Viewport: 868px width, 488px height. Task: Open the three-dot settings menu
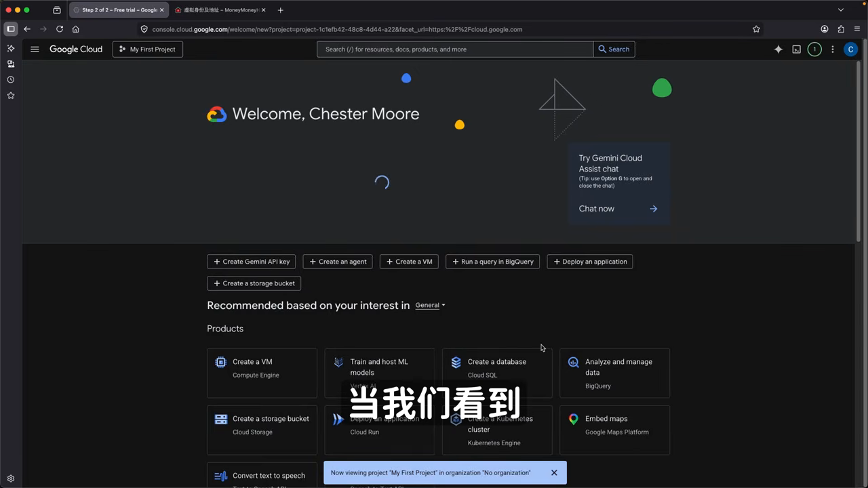833,49
